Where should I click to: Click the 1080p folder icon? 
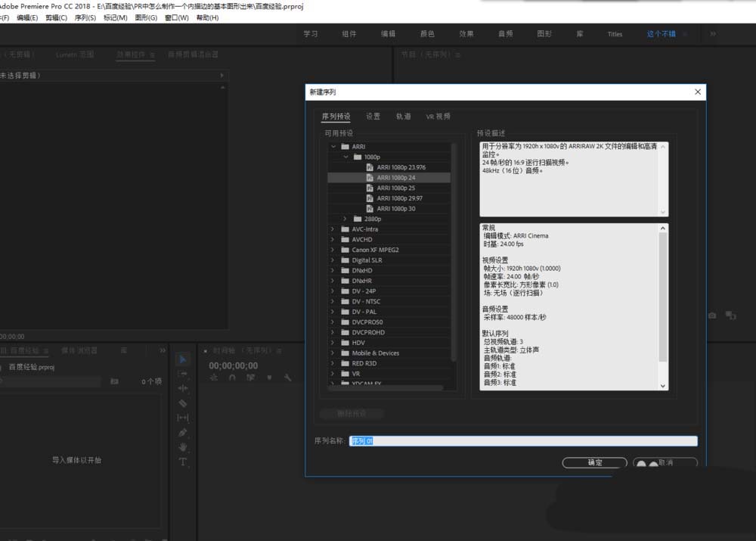pos(358,157)
